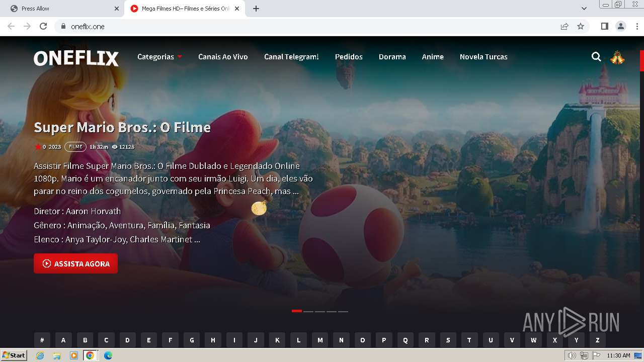644x362 pixels.
Task: Jump to the third slide indicator
Action: point(320,311)
